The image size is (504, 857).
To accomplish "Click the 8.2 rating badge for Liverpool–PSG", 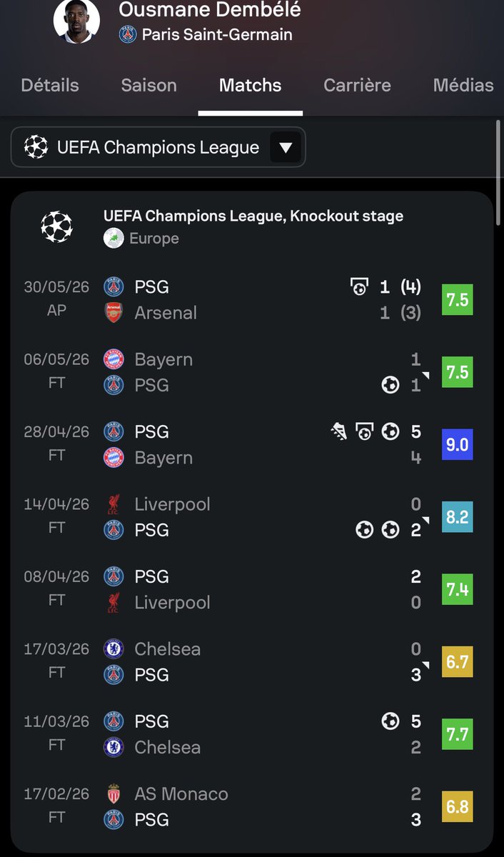I will 457,517.
